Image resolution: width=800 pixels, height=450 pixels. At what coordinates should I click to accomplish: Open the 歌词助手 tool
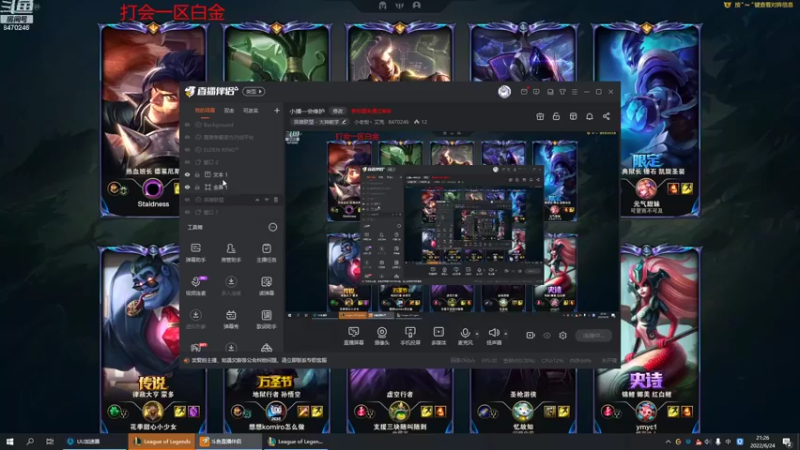click(266, 319)
